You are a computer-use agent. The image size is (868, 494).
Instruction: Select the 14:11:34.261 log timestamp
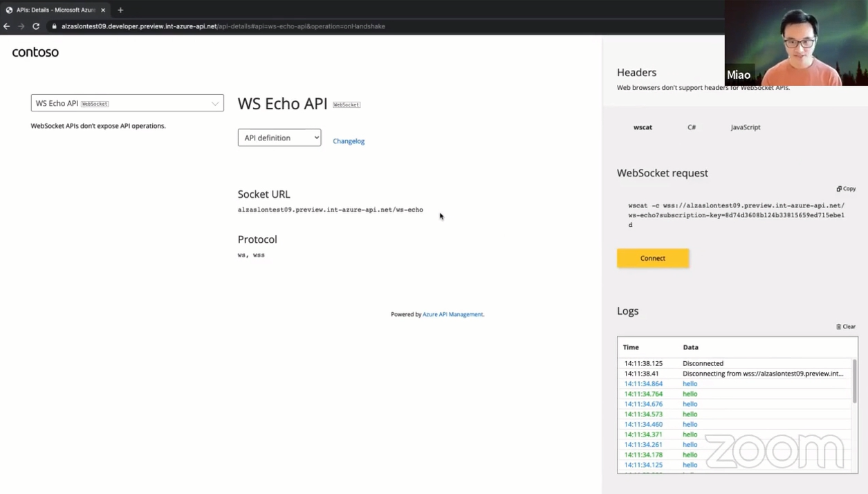tap(643, 445)
